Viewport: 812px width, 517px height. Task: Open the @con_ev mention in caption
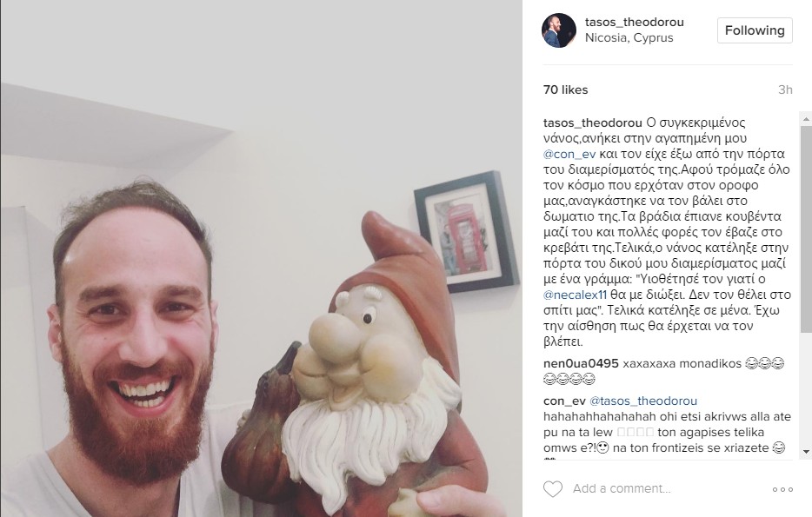pos(569,154)
